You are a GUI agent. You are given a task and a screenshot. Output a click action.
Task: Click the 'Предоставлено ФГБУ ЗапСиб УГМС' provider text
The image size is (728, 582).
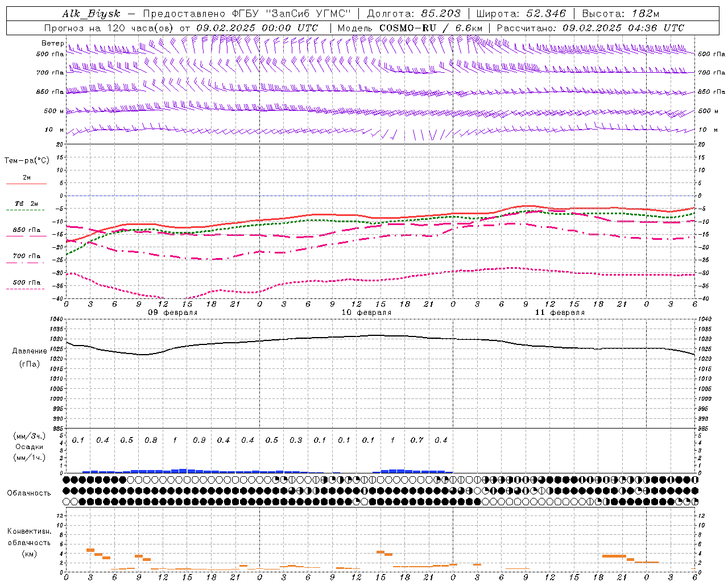point(247,14)
